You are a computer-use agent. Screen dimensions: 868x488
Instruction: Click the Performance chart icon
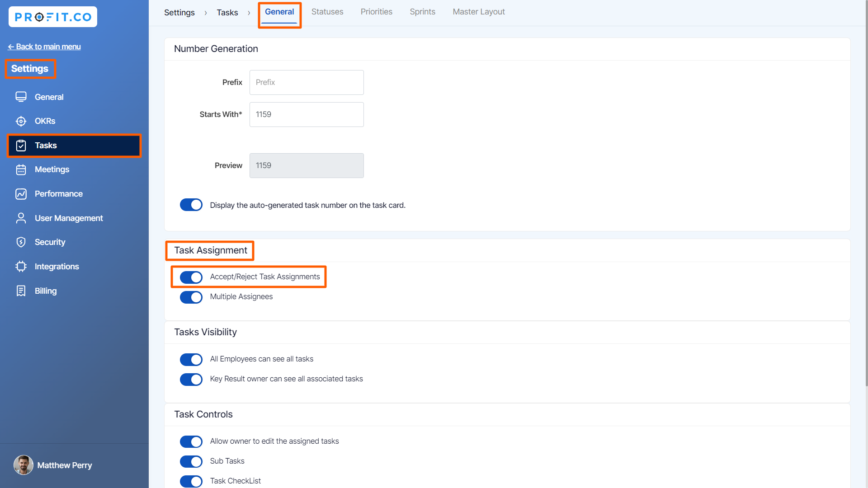click(21, 194)
